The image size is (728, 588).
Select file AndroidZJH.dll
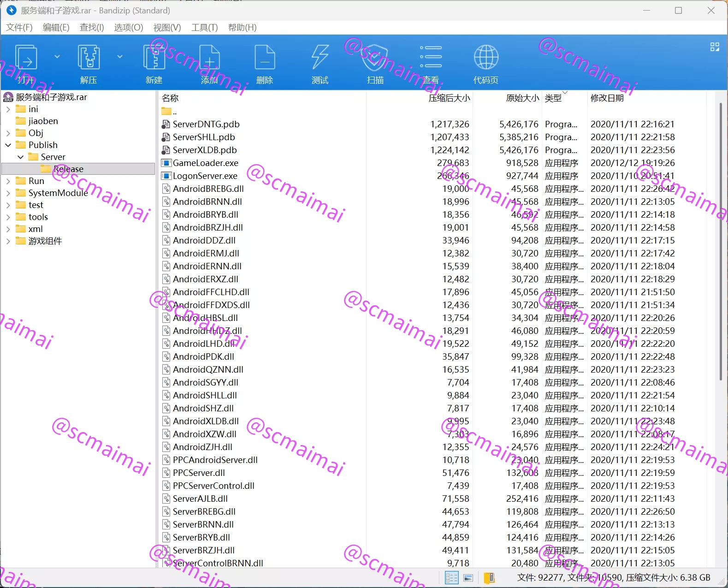point(203,447)
